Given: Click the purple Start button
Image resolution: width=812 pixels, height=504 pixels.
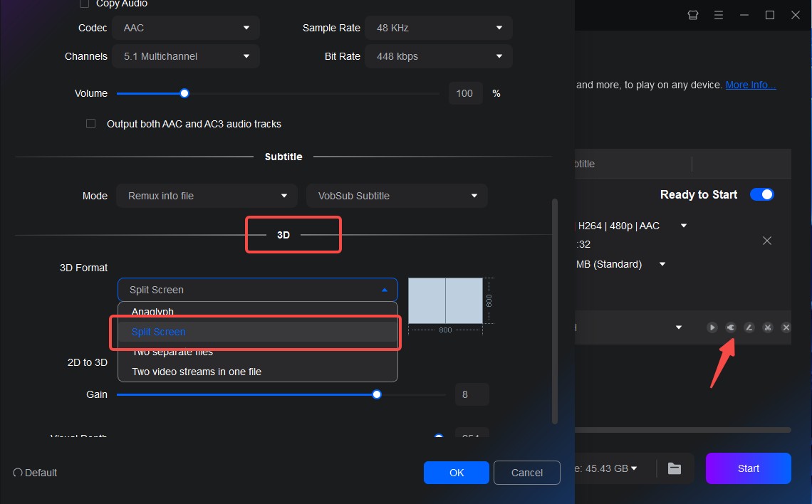Looking at the screenshot, I should click(749, 468).
